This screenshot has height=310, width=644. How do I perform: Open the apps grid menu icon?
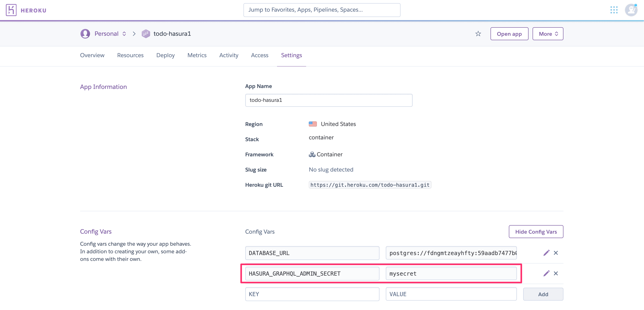614,10
